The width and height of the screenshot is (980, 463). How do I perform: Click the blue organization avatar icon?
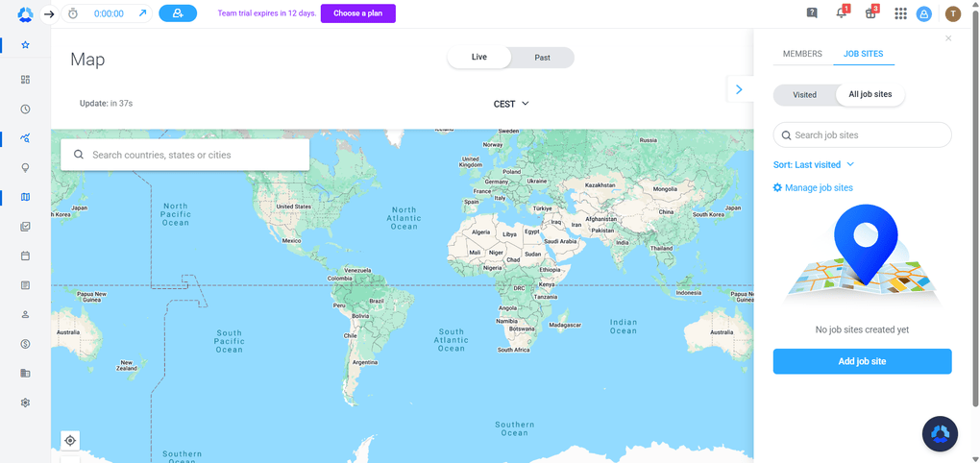[x=923, y=13]
